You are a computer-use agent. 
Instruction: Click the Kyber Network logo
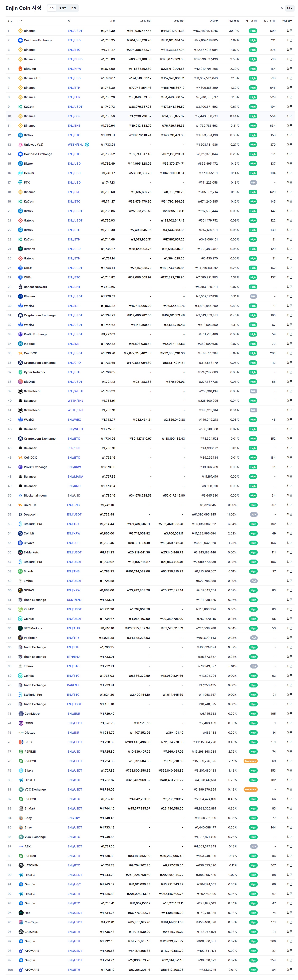pyautogui.click(x=20, y=372)
